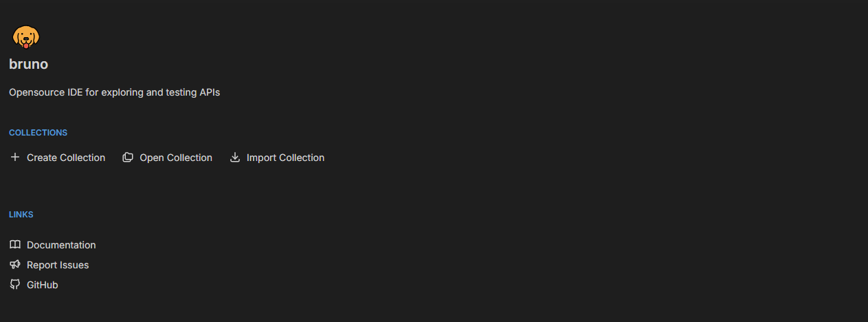Click the word testing in the tagline
Image resolution: width=868 pixels, height=322 pixels.
click(181, 92)
